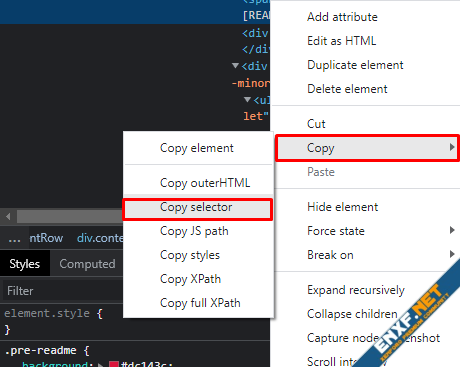460x367 pixels.
Task: Open the crimson #dc143c color swatch
Action: click(x=114, y=364)
